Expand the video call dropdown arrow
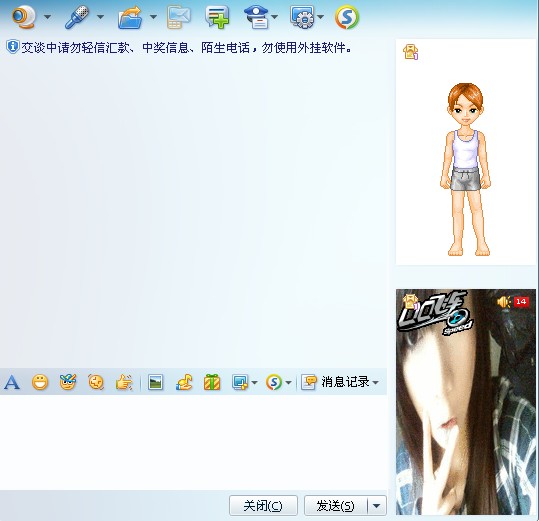This screenshot has width=539, height=521. 48,16
